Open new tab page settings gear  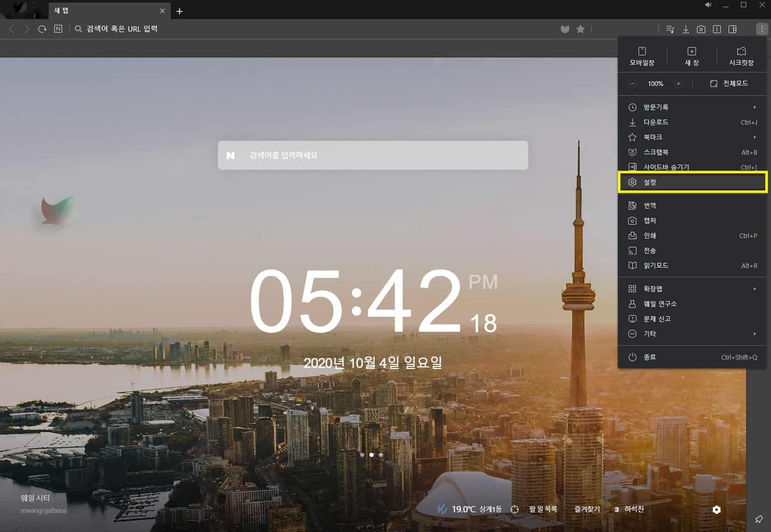pos(716,510)
